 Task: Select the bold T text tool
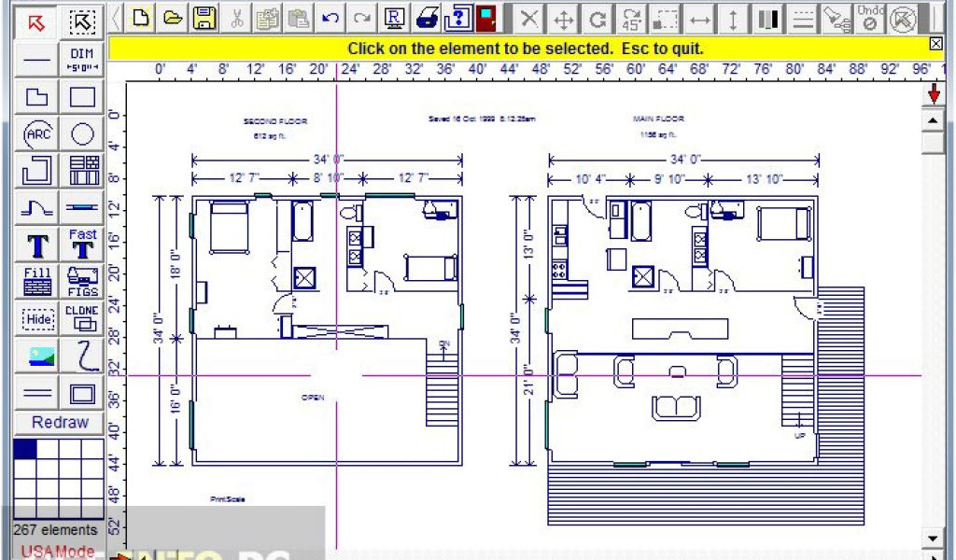click(37, 245)
